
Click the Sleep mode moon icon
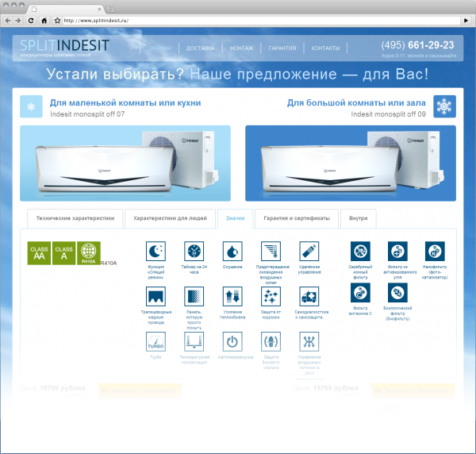tap(155, 251)
